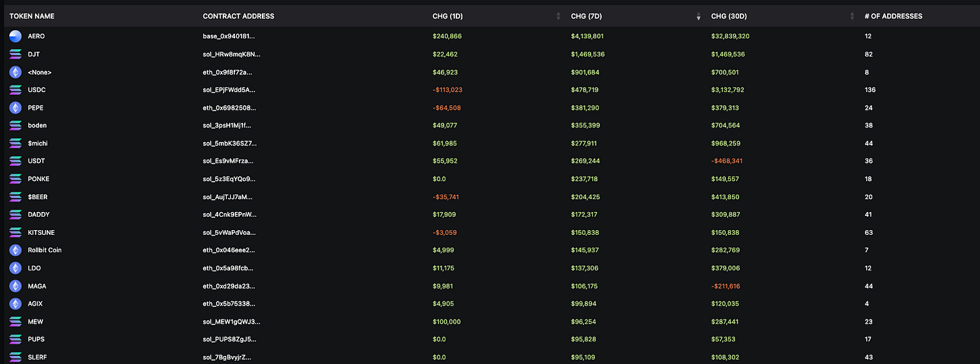Click contract address sol_PUPS8ZgJ5...

pyautogui.click(x=230, y=340)
